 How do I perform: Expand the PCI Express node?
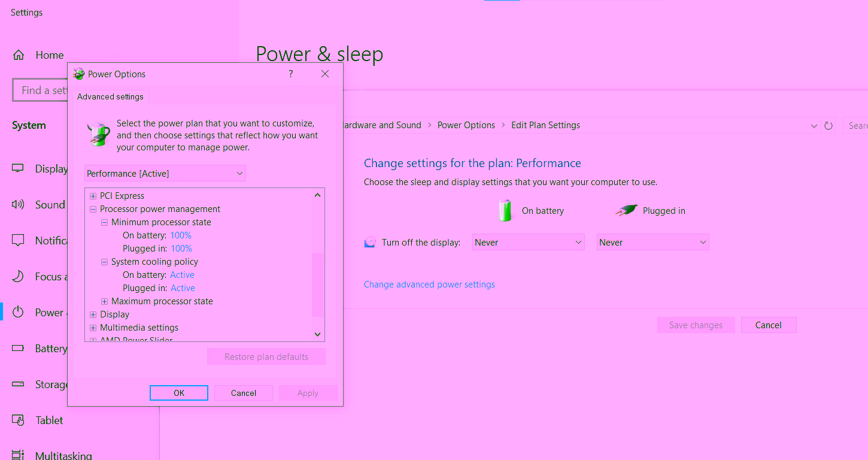click(93, 196)
